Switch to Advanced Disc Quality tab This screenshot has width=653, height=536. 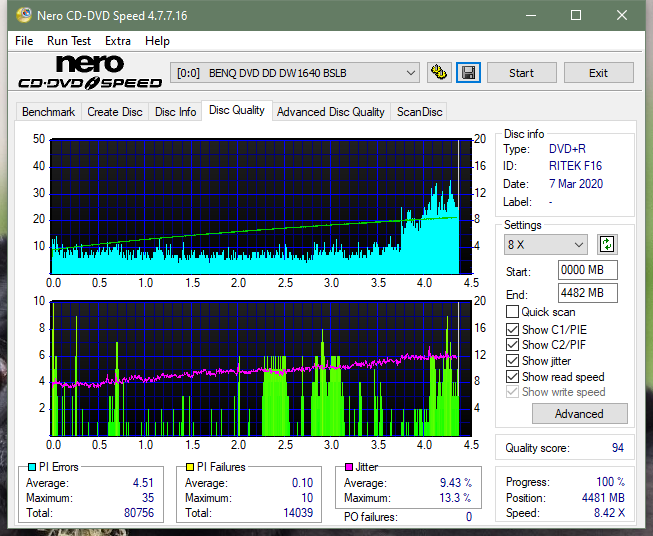[331, 112]
